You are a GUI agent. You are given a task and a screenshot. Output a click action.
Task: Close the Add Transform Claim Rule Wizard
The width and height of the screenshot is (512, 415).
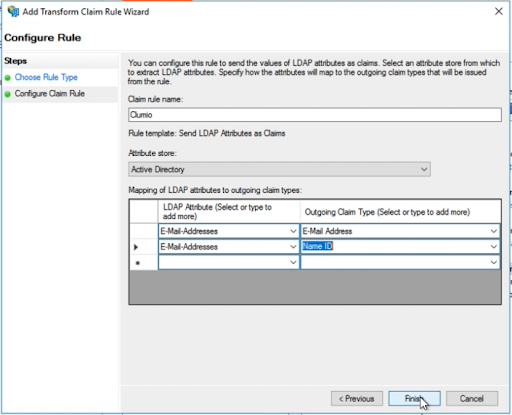point(499,11)
